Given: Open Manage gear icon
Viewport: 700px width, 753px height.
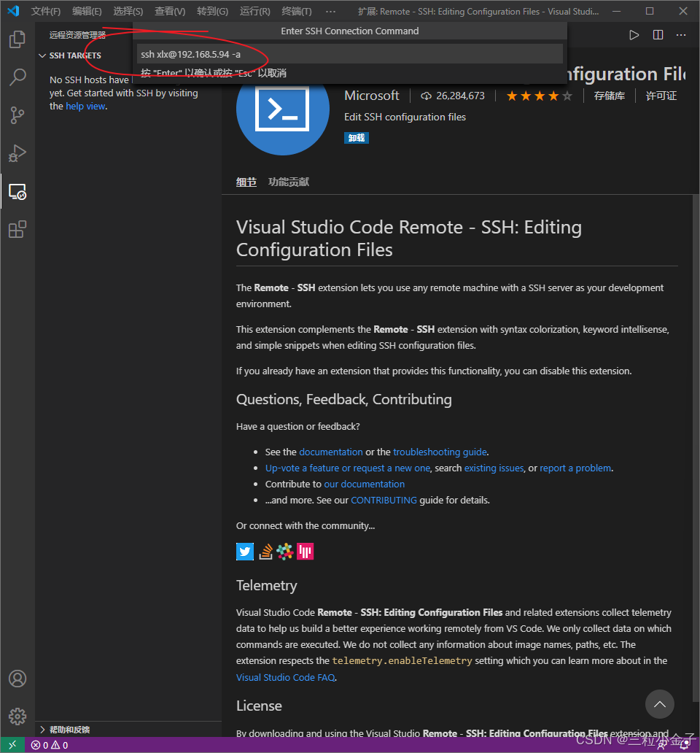Looking at the screenshot, I should coord(17,717).
